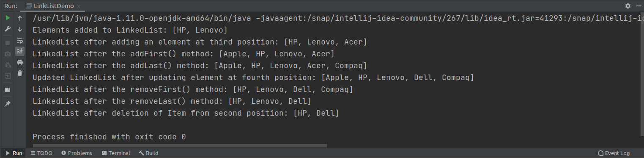Clear console with the trash icon
This screenshot has width=644, height=158.
(20, 73)
